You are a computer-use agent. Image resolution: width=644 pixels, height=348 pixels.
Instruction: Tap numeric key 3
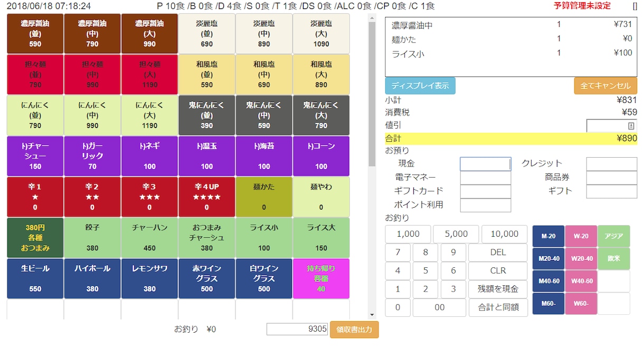pos(453,289)
